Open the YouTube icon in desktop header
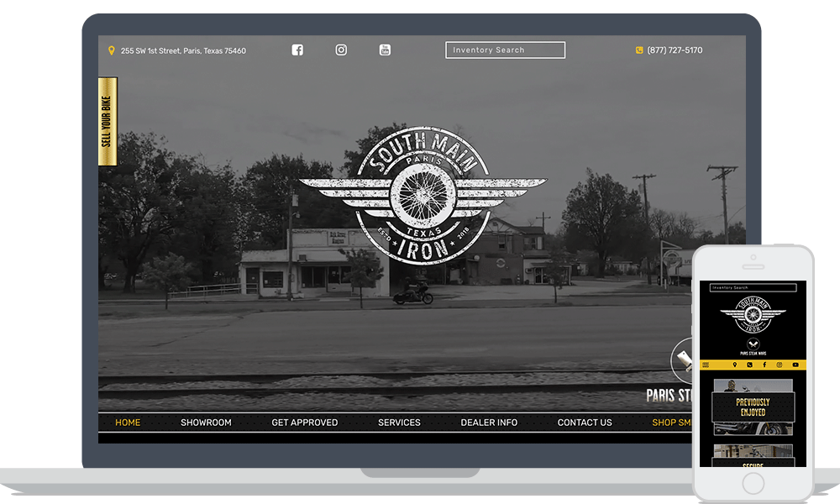The height and width of the screenshot is (504, 840). (385, 50)
